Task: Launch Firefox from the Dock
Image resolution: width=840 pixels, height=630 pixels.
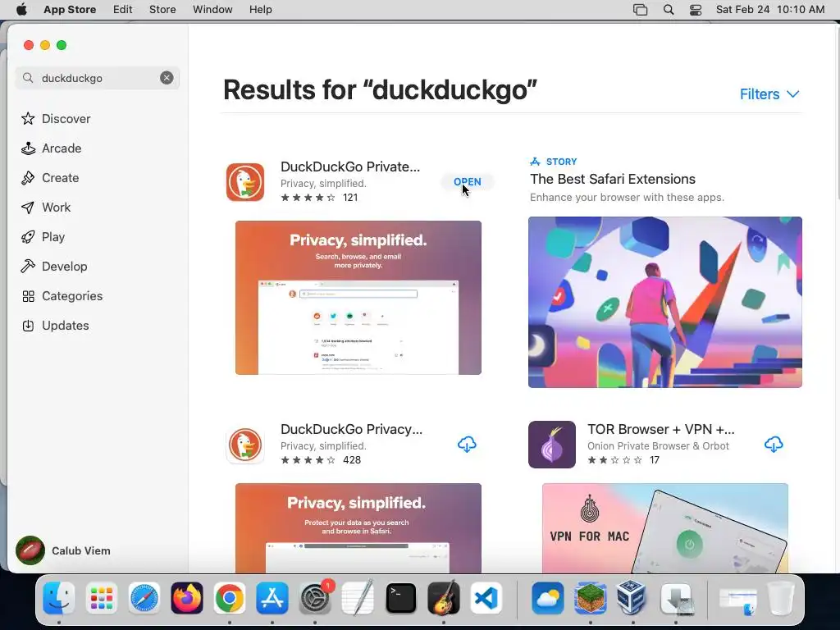Action: [187, 598]
